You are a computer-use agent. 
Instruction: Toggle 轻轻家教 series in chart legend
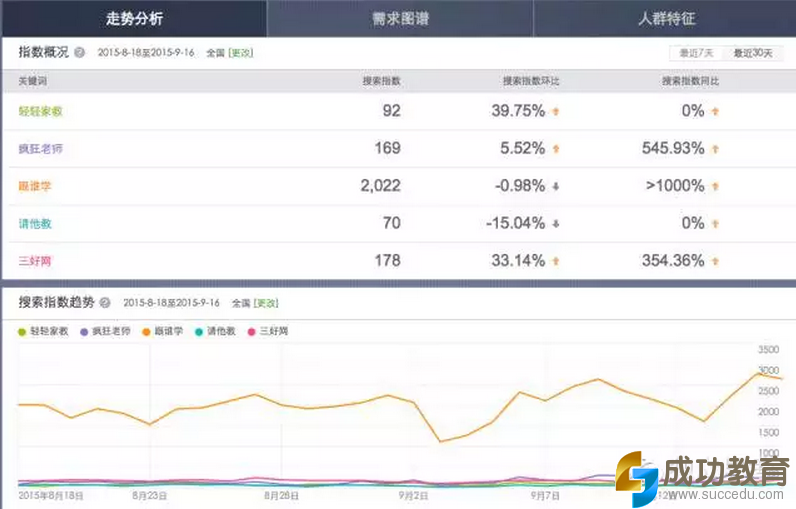(x=23, y=331)
